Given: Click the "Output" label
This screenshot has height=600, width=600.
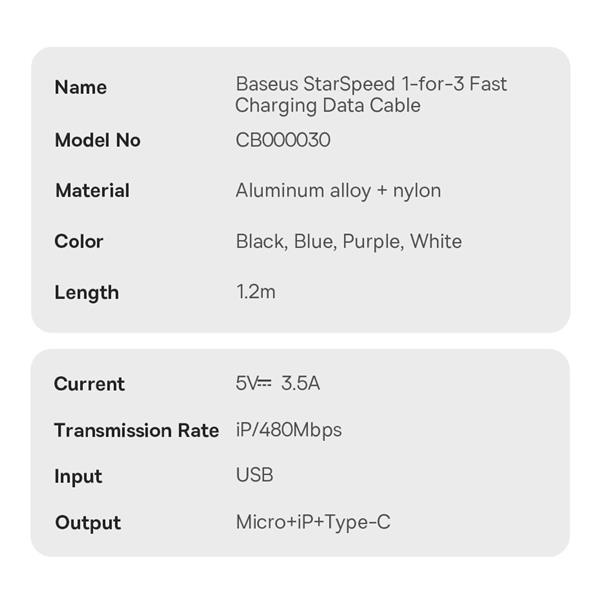Looking at the screenshot, I should (87, 522).
